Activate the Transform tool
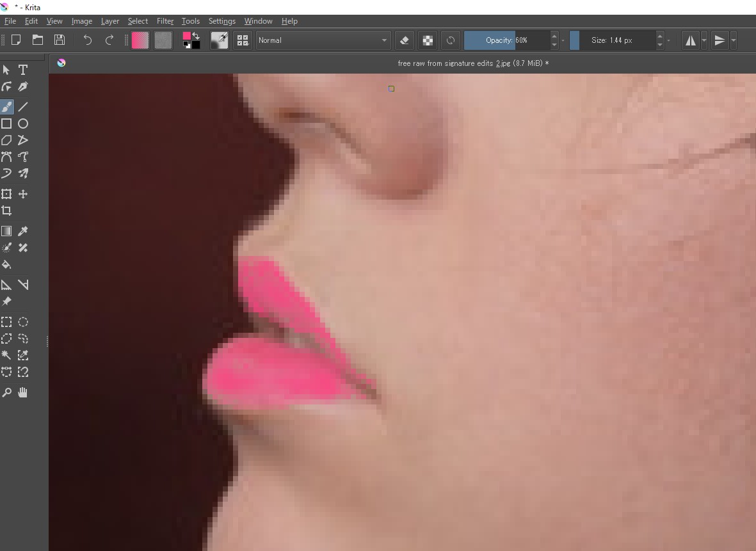756x551 pixels. tap(6, 194)
